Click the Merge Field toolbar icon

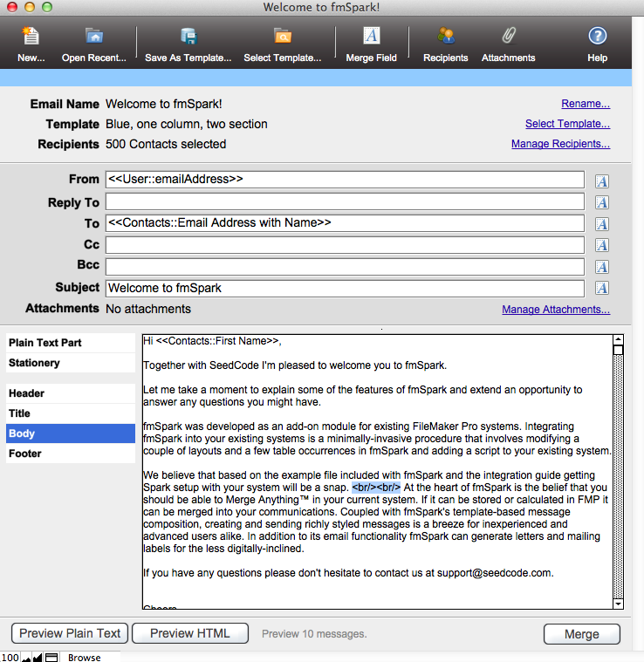[x=371, y=37]
